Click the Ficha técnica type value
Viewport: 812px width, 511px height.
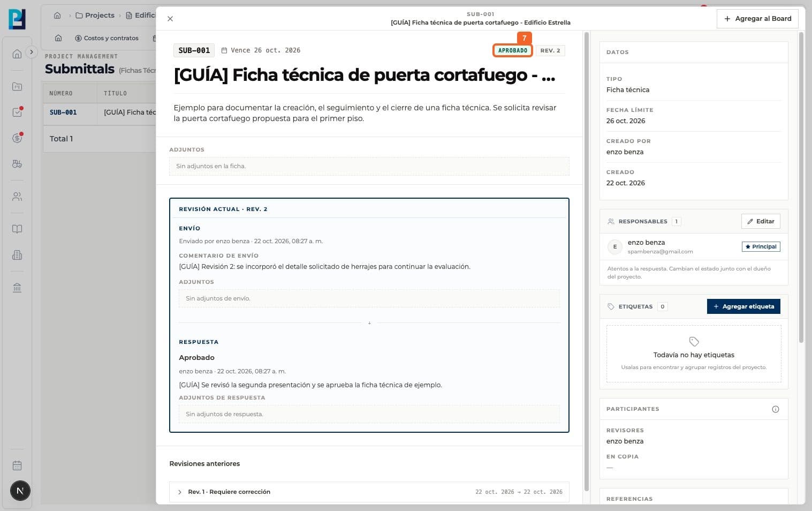point(628,90)
